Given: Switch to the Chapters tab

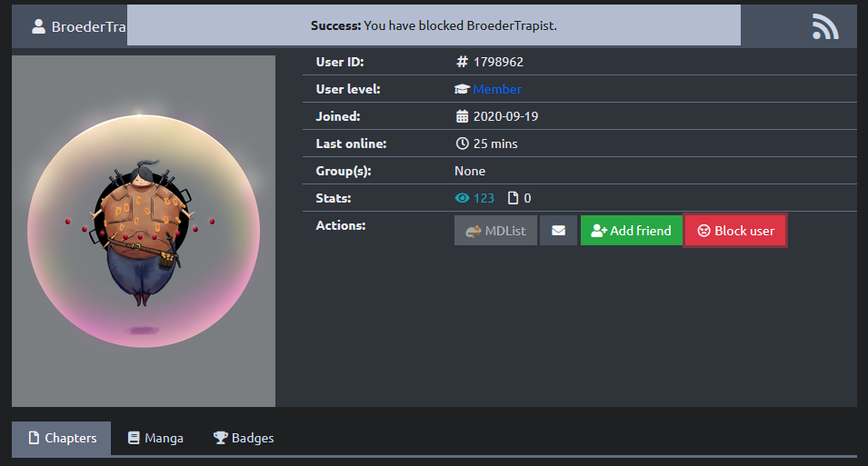Looking at the screenshot, I should tap(61, 438).
